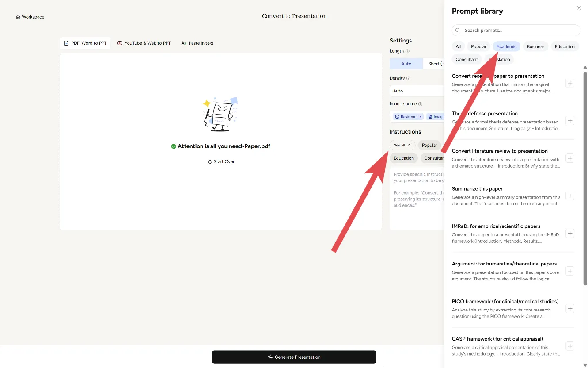The width and height of the screenshot is (588, 368).
Task: Click the Workspace home icon
Action: (18, 17)
